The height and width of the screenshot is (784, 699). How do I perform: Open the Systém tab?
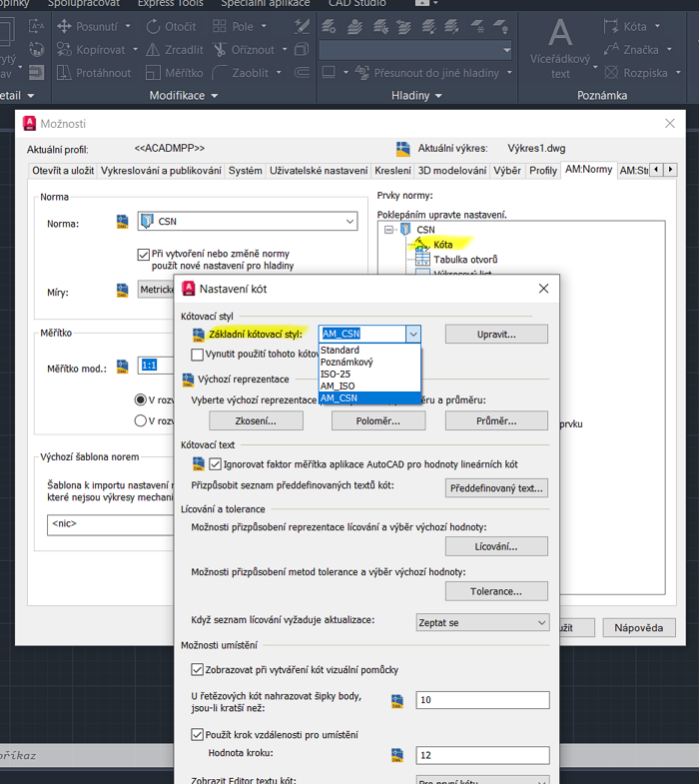pyautogui.click(x=245, y=171)
